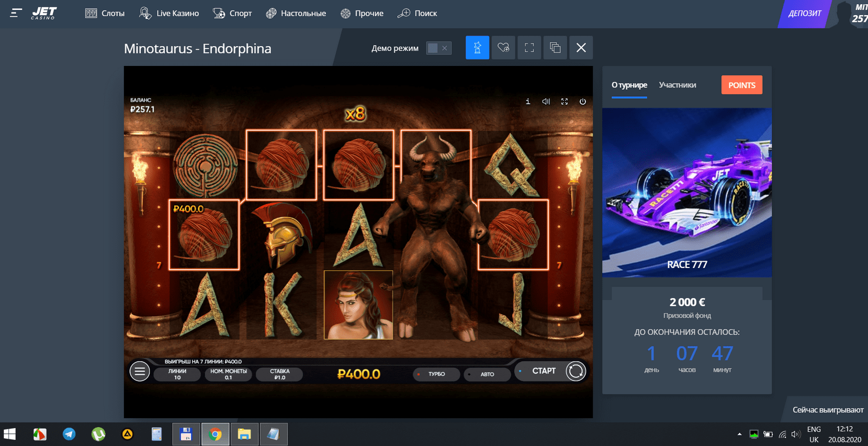Click the circular spin arrow icon
The height and width of the screenshot is (446, 868).
point(576,371)
